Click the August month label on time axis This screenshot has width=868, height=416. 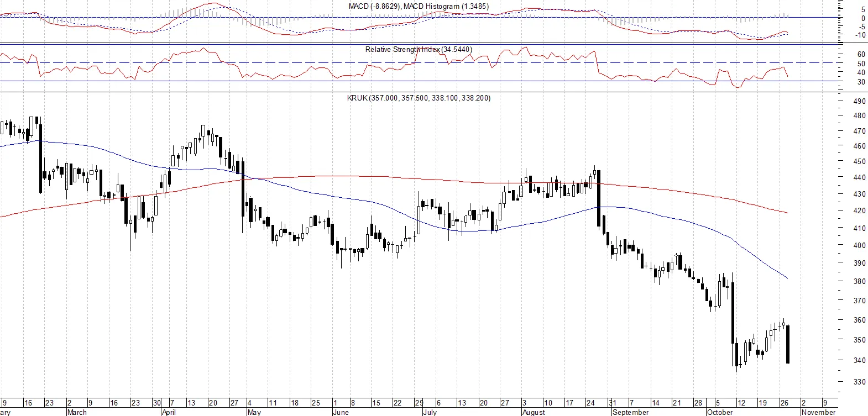click(534, 412)
